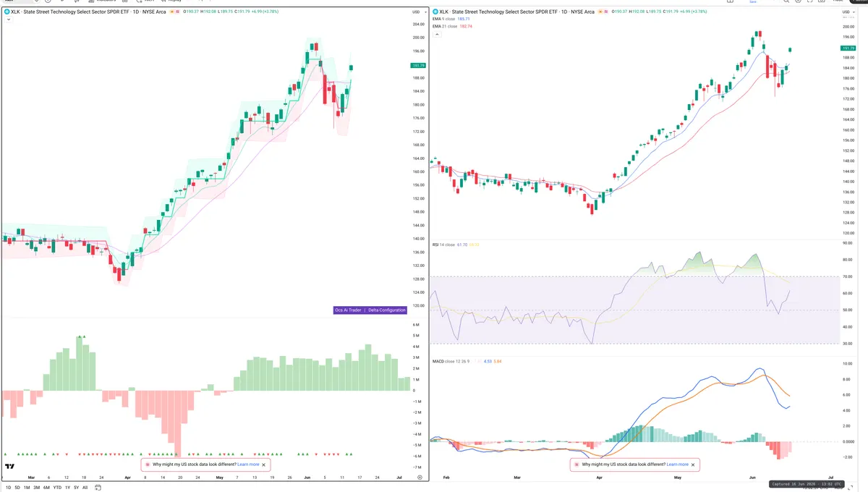Dismiss the US stock data notice on left chart

264,465
